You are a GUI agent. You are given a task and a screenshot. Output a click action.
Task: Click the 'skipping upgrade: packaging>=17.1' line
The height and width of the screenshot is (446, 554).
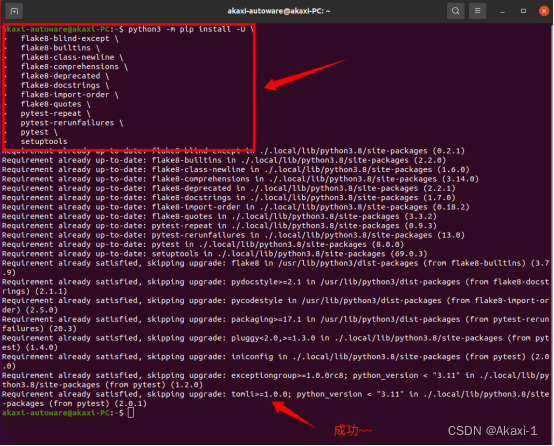[x=276, y=324]
